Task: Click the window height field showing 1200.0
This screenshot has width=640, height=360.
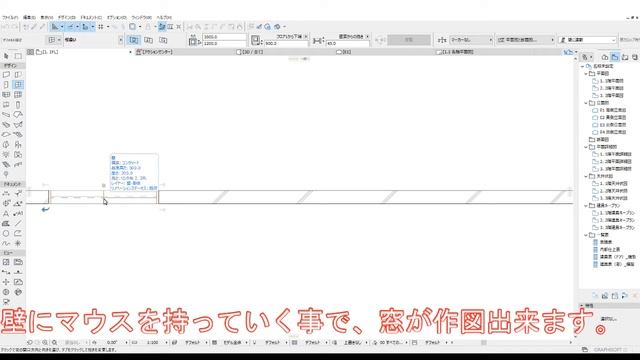Action: (x=224, y=43)
